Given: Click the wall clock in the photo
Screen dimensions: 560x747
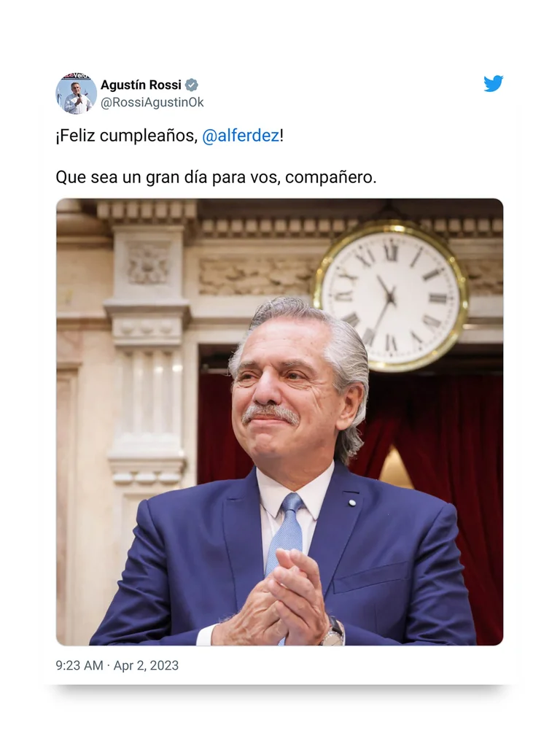Looking at the screenshot, I should (390, 297).
